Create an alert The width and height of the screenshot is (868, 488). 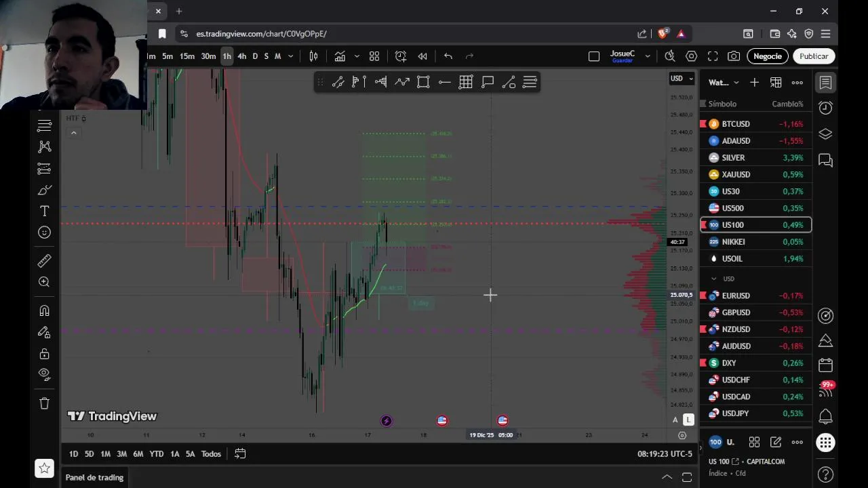coord(401,56)
